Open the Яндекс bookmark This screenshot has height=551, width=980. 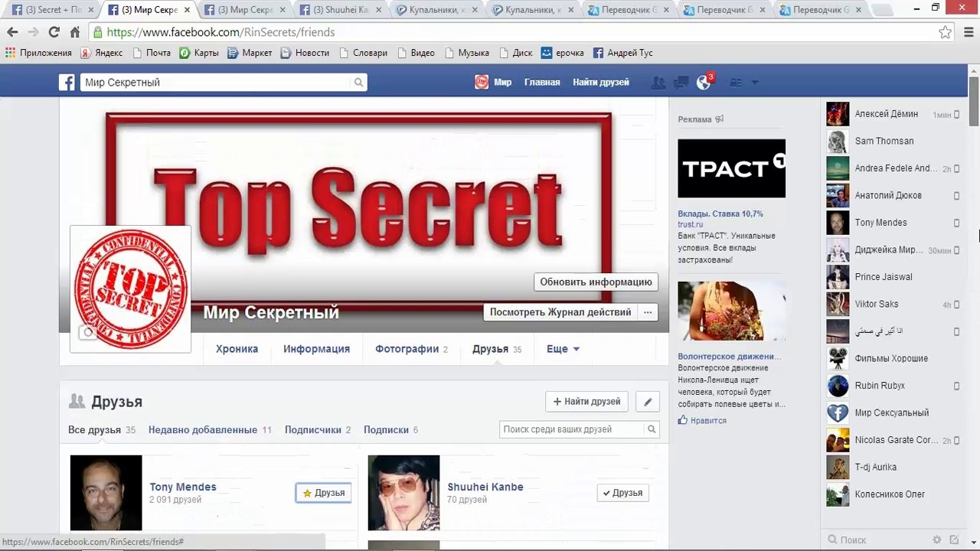(102, 53)
